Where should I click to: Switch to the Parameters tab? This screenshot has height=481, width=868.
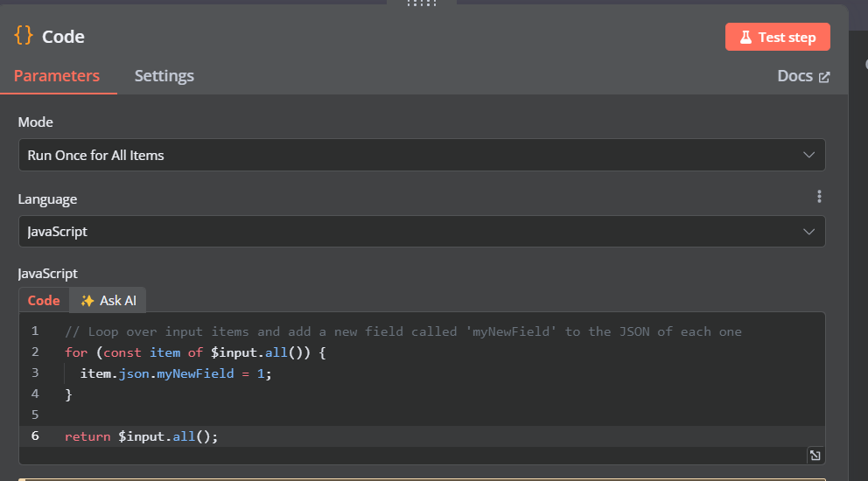[57, 76]
